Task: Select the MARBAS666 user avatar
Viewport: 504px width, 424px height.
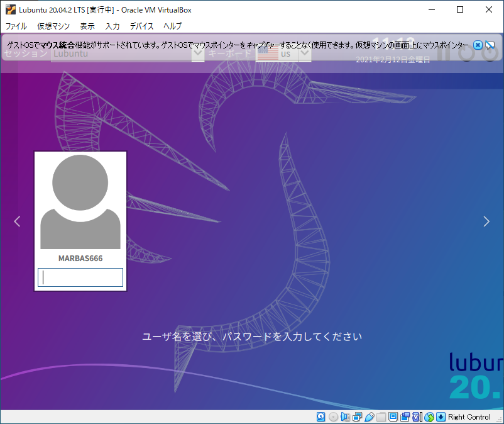Action: click(x=80, y=202)
